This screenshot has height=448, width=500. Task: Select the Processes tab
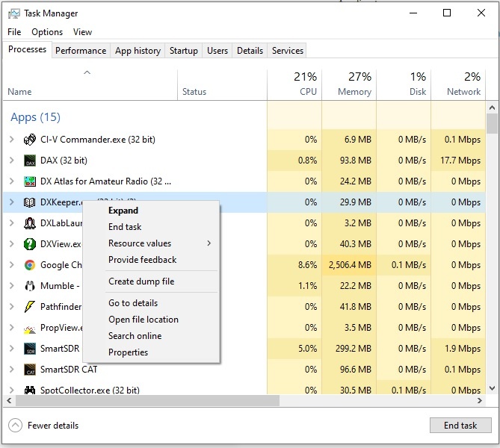tap(27, 49)
